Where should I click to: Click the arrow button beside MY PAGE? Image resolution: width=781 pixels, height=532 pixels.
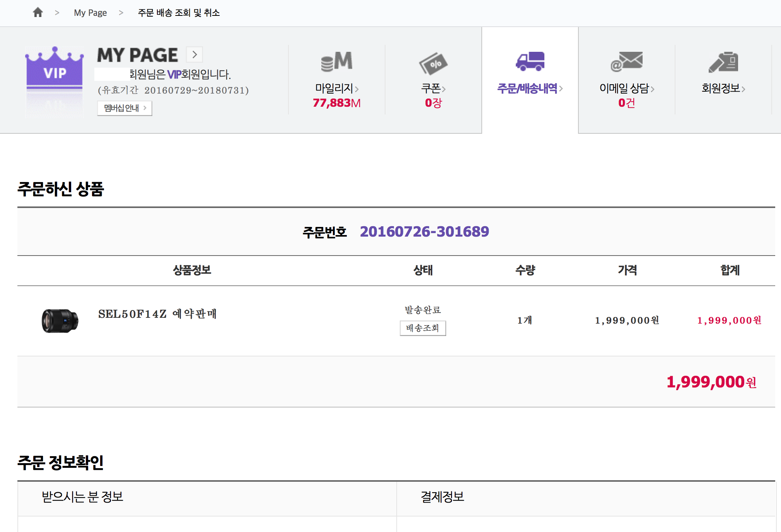tap(194, 55)
